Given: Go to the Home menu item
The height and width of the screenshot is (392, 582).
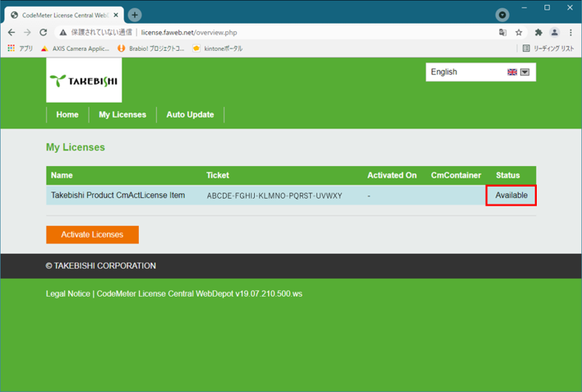Looking at the screenshot, I should pyautogui.click(x=67, y=115).
